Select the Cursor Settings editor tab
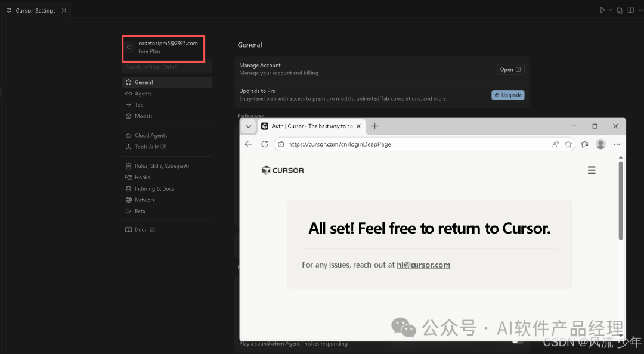The height and width of the screenshot is (354, 644). pyautogui.click(x=35, y=11)
